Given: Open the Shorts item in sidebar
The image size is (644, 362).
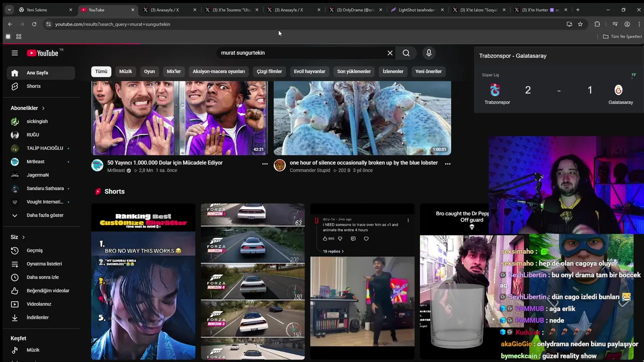Looking at the screenshot, I should point(41,86).
